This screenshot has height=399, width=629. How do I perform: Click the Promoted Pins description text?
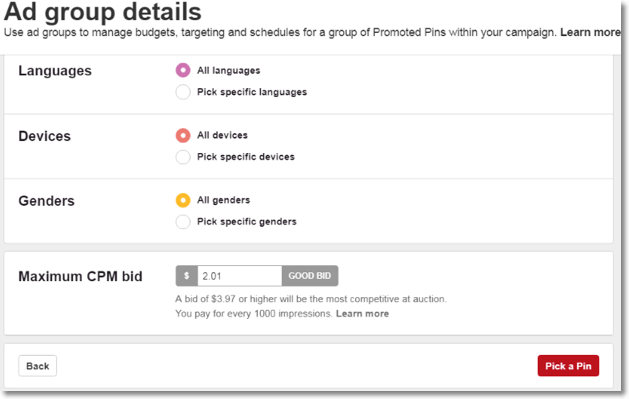[x=280, y=32]
